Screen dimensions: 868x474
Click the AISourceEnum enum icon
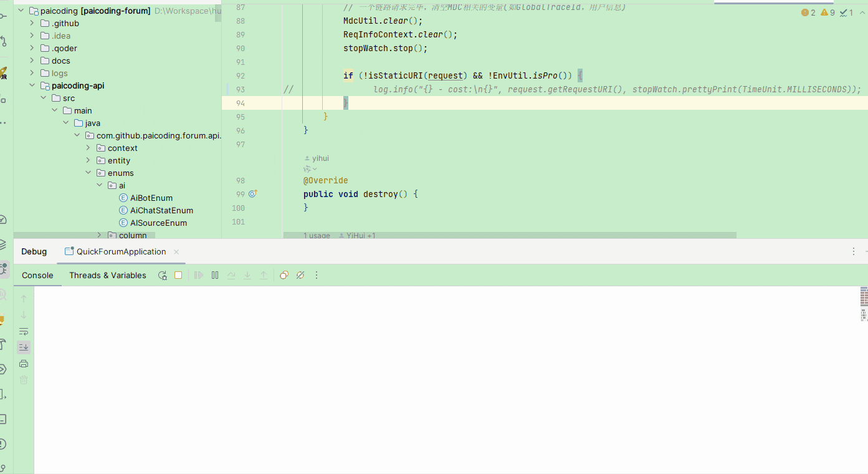pos(123,223)
